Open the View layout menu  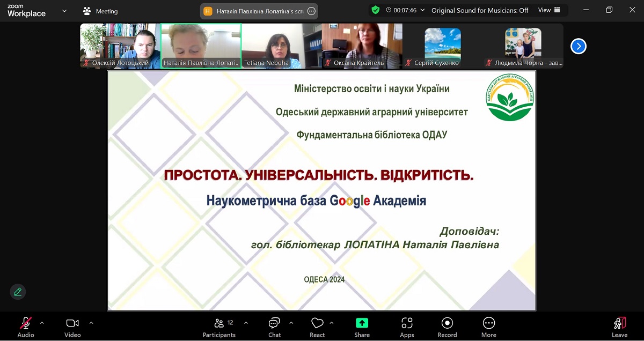pyautogui.click(x=549, y=10)
